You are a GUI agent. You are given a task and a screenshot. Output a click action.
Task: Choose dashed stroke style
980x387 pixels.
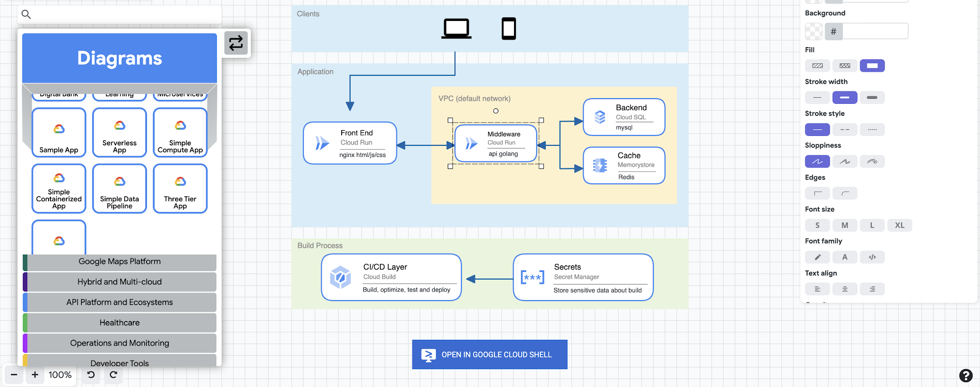(x=845, y=130)
